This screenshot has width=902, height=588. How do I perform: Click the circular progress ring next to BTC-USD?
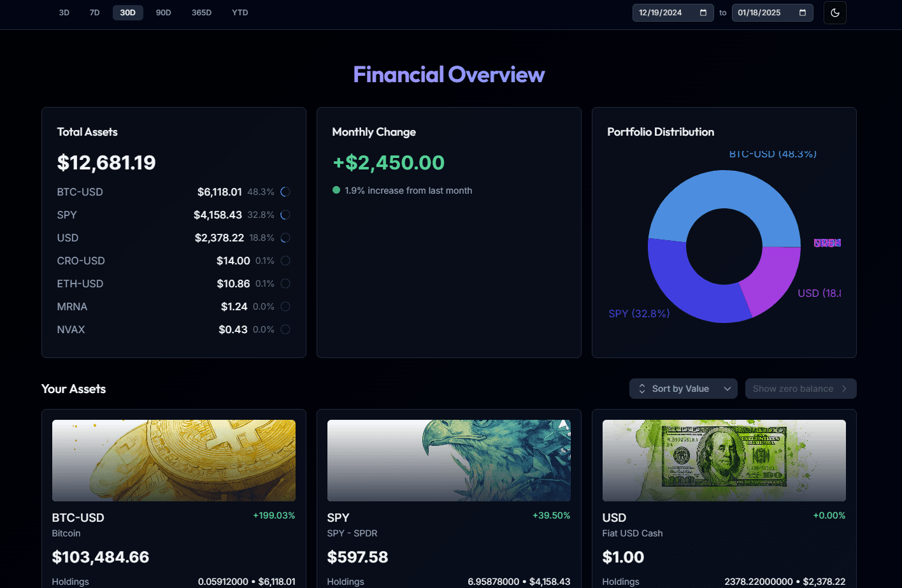pyautogui.click(x=285, y=191)
